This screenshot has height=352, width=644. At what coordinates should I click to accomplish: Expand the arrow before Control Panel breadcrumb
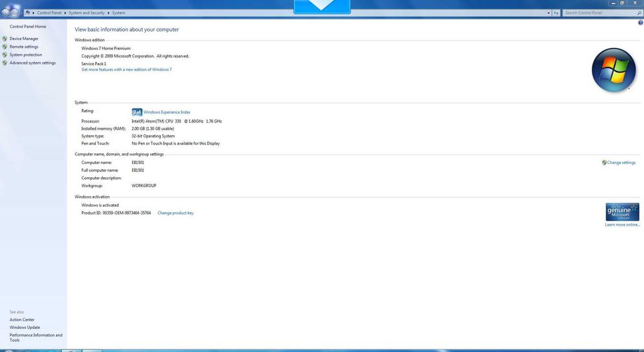point(33,13)
